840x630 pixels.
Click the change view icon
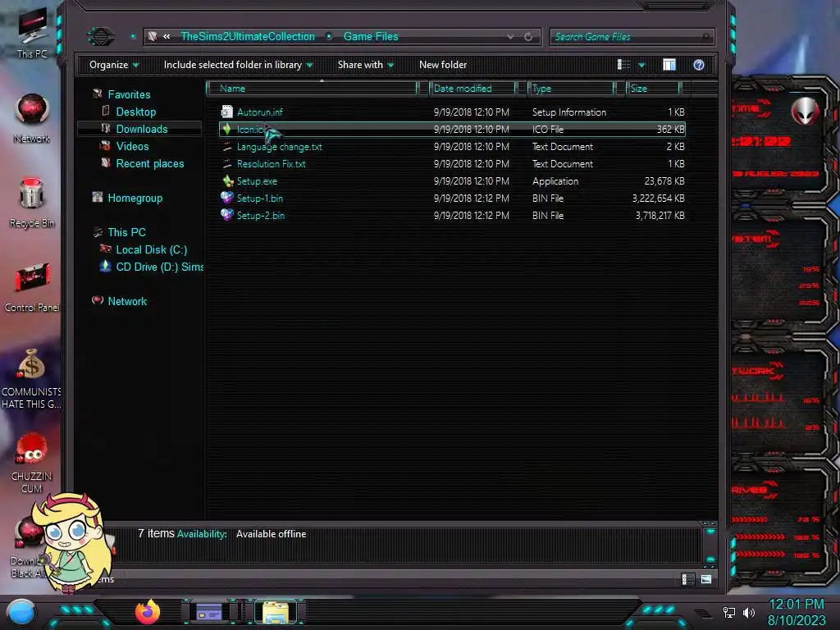click(x=623, y=65)
